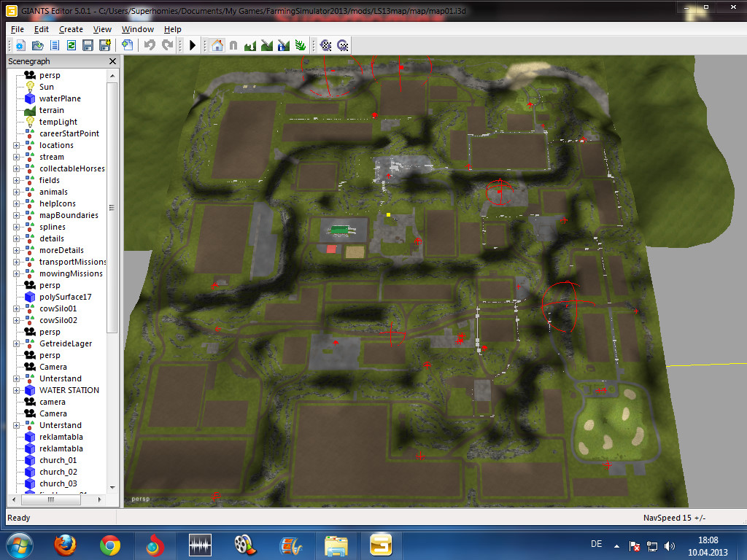Click second checkered sphere render icon

(343, 46)
